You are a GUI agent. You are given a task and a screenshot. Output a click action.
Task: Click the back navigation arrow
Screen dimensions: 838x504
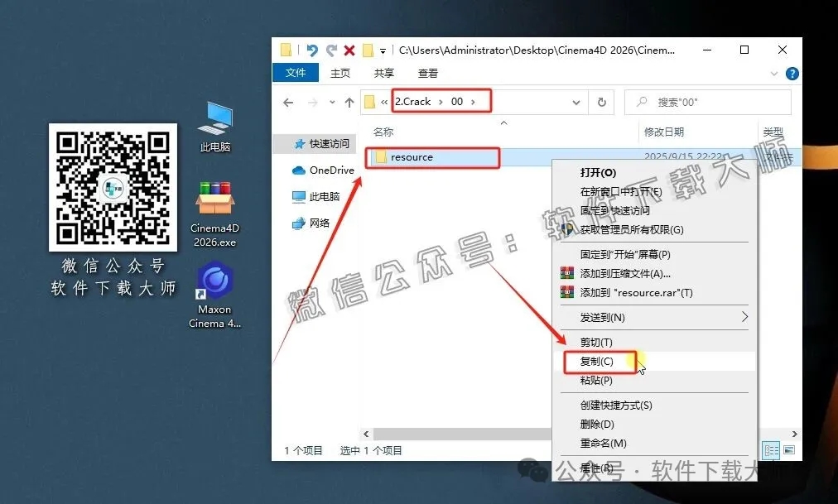point(287,101)
